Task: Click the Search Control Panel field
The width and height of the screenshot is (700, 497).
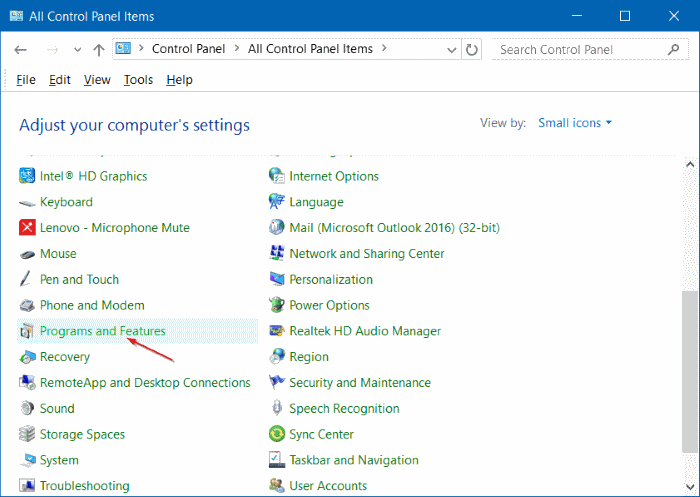Action: pos(590,50)
